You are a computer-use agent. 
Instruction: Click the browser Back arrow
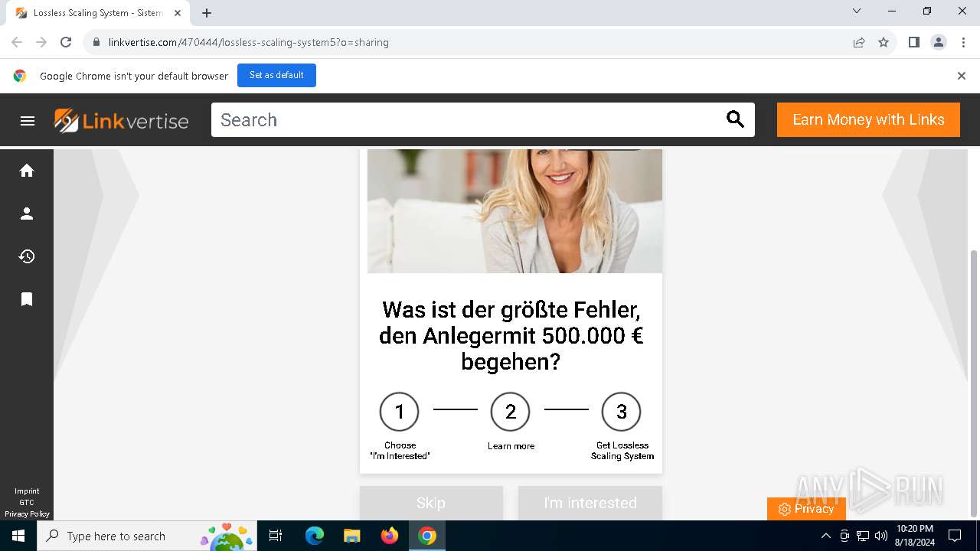pos(17,42)
